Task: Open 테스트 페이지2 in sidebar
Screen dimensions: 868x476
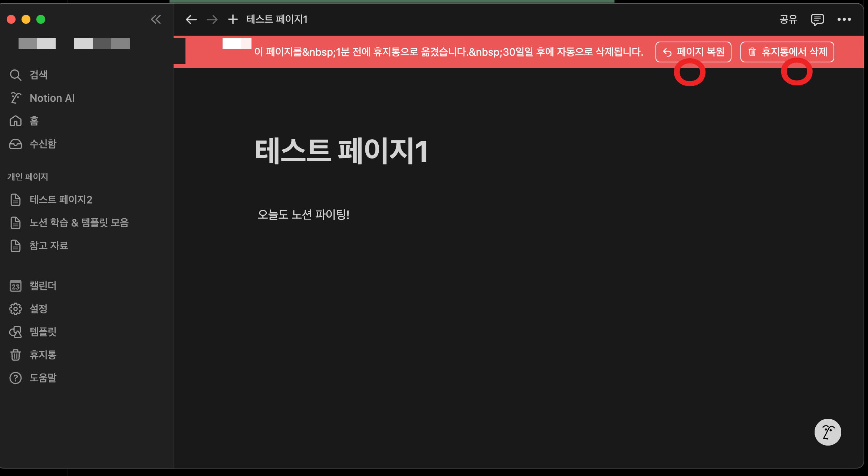Action: coord(61,200)
